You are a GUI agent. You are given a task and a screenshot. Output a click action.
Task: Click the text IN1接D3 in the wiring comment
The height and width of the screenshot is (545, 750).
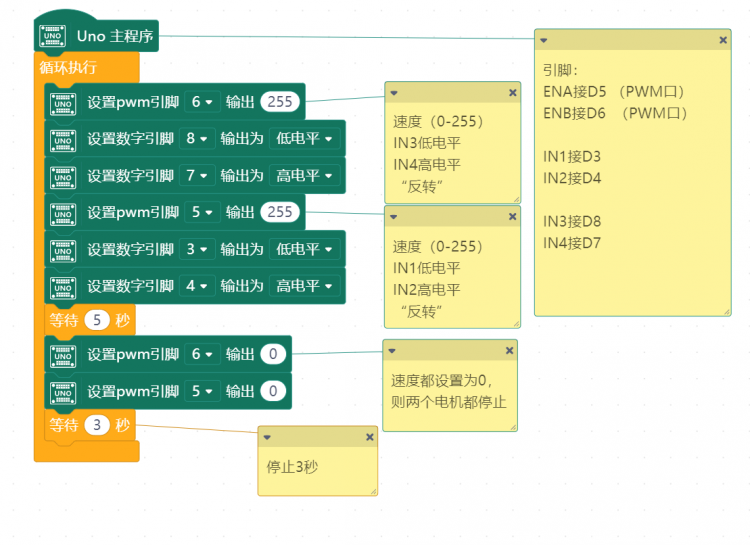(572, 156)
